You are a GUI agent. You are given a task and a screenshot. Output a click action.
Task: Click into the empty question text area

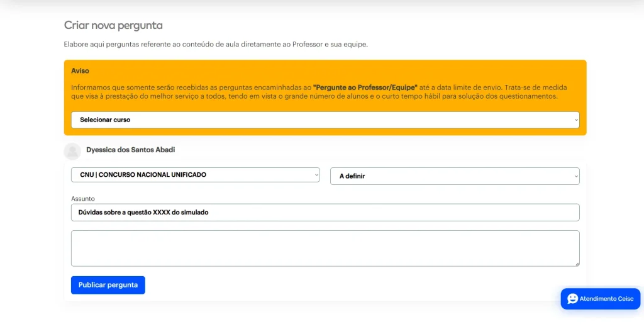[x=325, y=248]
